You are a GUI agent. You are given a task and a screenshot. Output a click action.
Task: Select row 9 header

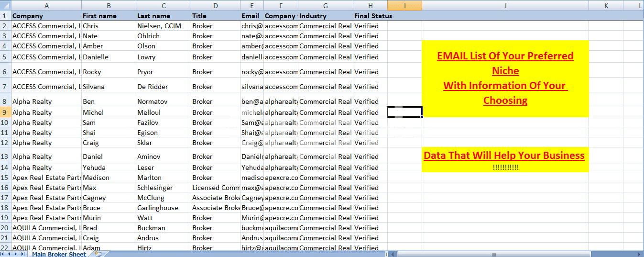[5, 112]
